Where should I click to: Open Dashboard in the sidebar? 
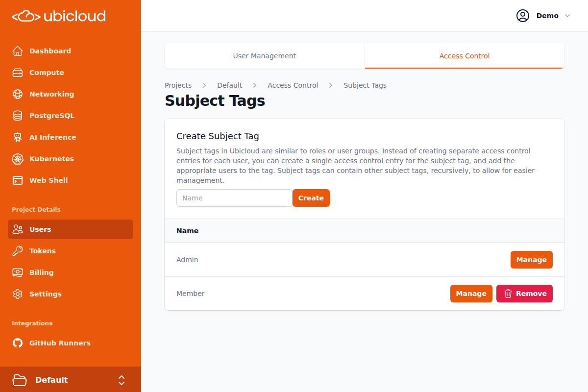pyautogui.click(x=71, y=51)
